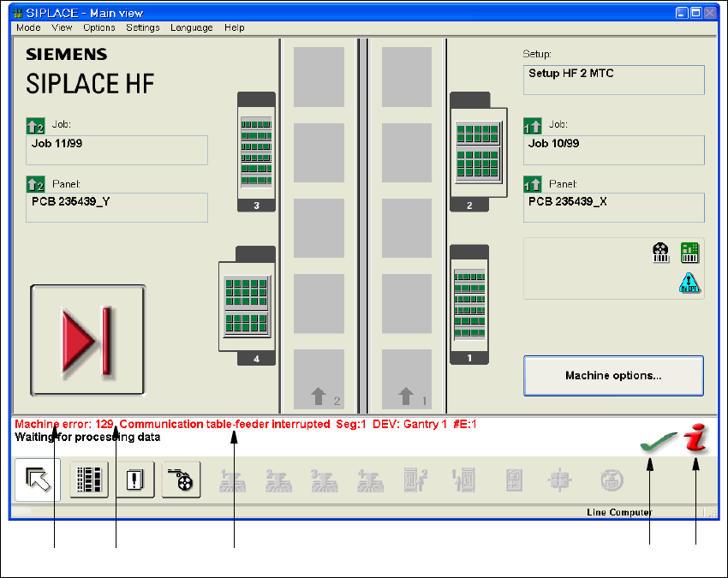Click the cyan warning triangle icon
Screen dimensions: 728x578
(689, 283)
